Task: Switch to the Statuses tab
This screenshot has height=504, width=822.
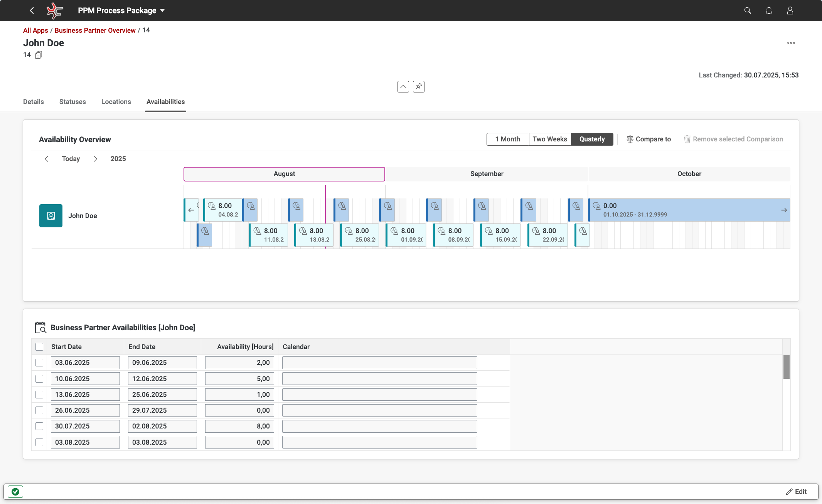Action: click(72, 102)
